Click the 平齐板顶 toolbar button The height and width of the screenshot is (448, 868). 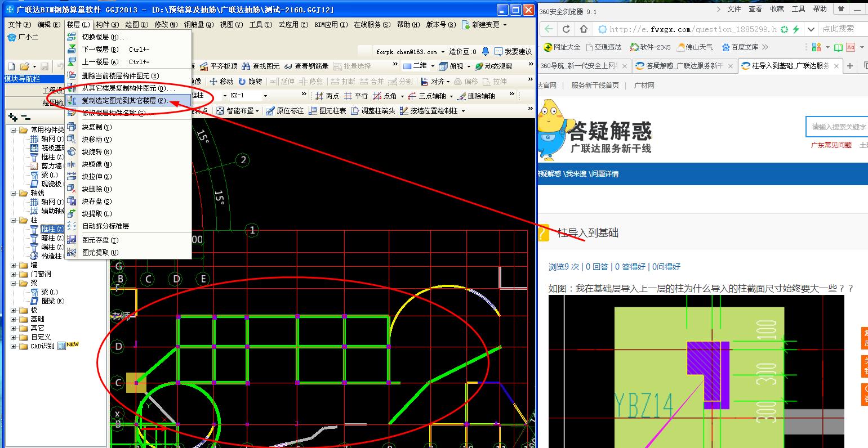(x=219, y=66)
